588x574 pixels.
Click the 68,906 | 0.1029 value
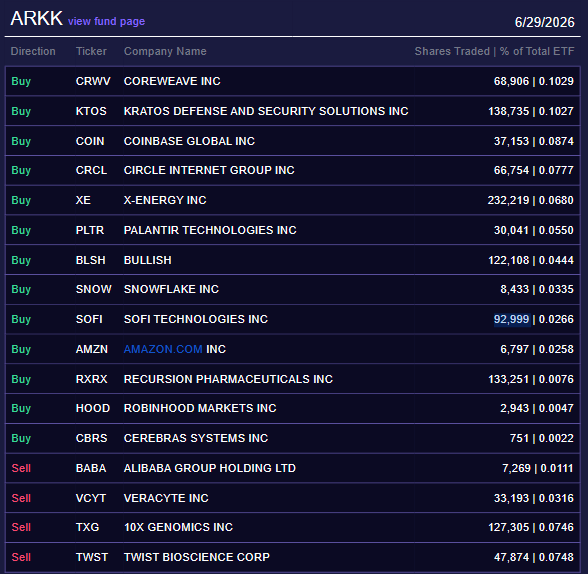click(x=534, y=81)
